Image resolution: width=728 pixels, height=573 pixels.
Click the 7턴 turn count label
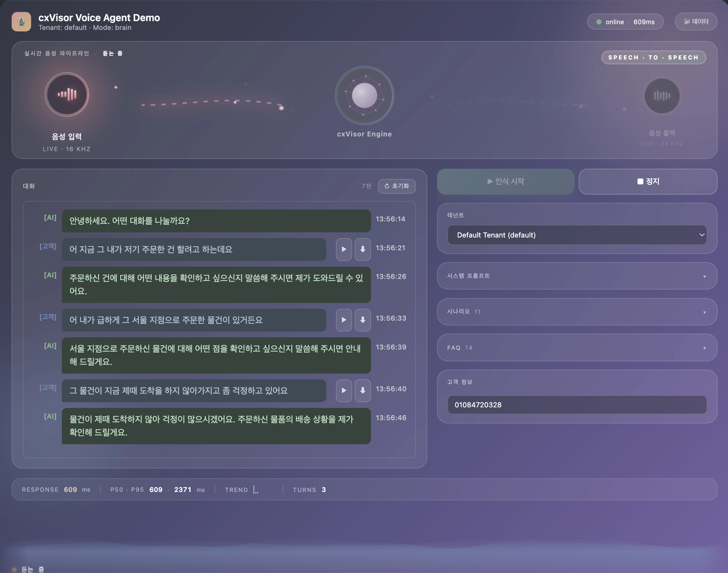[x=366, y=186]
